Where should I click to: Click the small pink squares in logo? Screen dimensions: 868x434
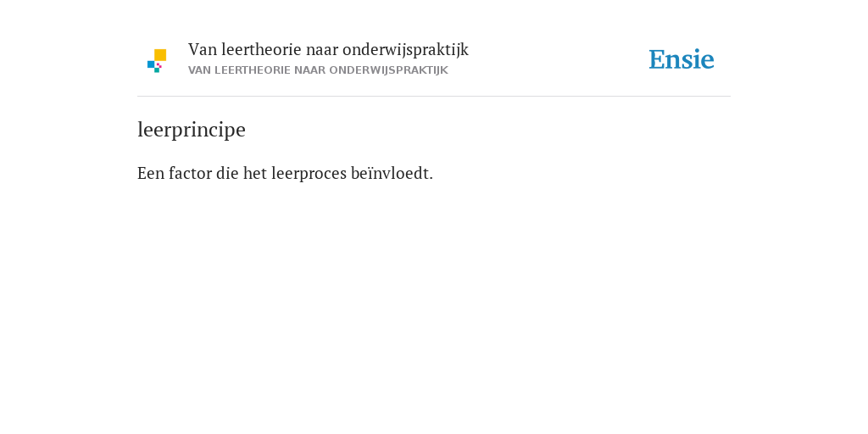coord(159,65)
